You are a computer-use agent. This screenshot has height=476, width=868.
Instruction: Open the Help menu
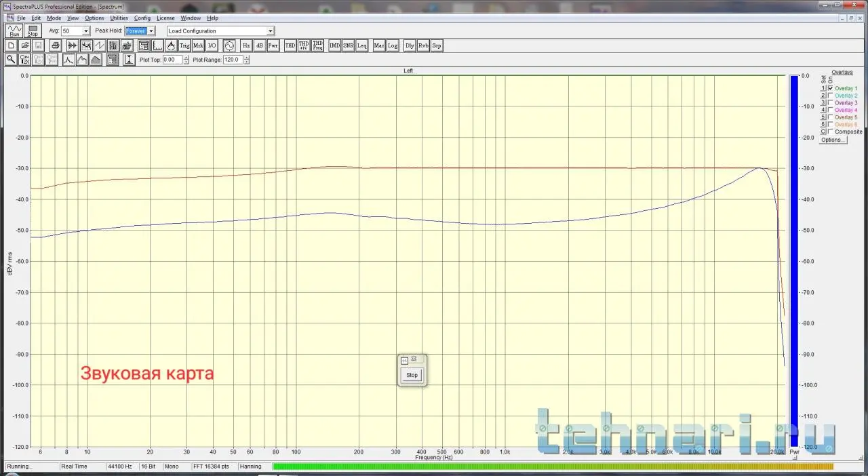click(x=212, y=18)
